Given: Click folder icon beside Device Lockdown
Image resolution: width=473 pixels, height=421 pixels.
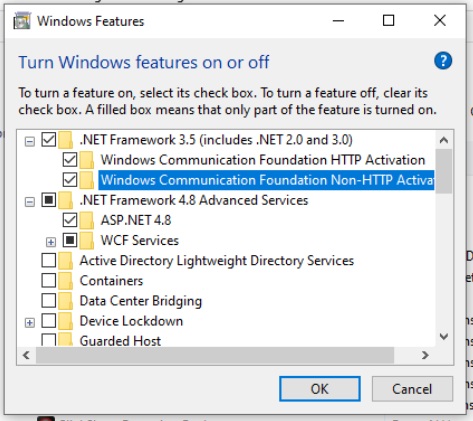Looking at the screenshot, I should tap(65, 321).
